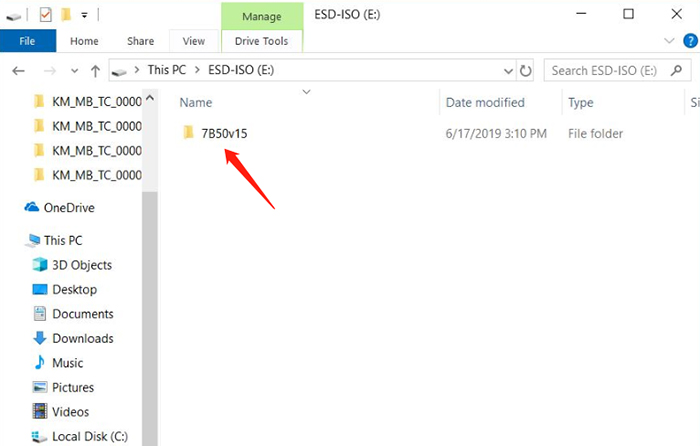Screen dimensions: 700x446
Task: Click the navigation pane scroll-up arrow
Action: pyautogui.click(x=150, y=98)
